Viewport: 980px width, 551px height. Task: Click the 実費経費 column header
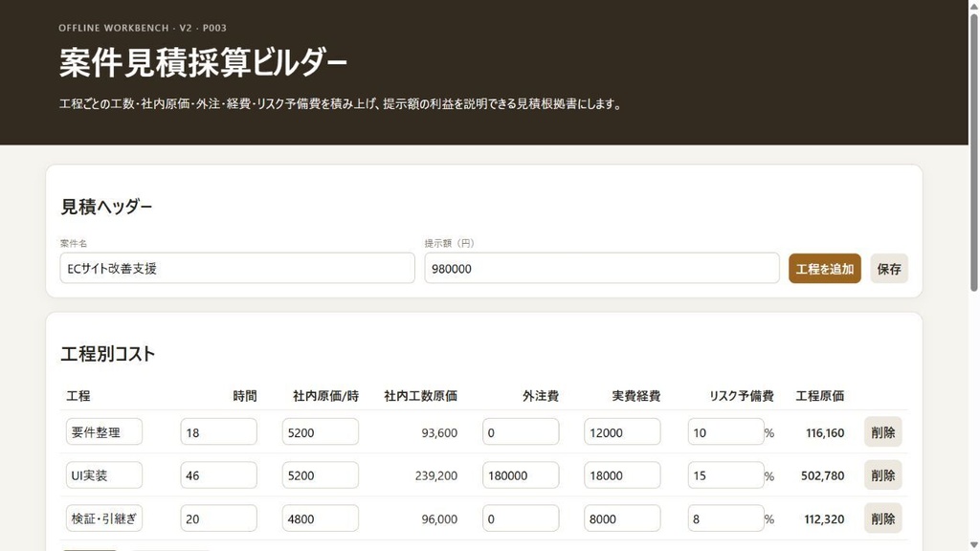tap(635, 395)
